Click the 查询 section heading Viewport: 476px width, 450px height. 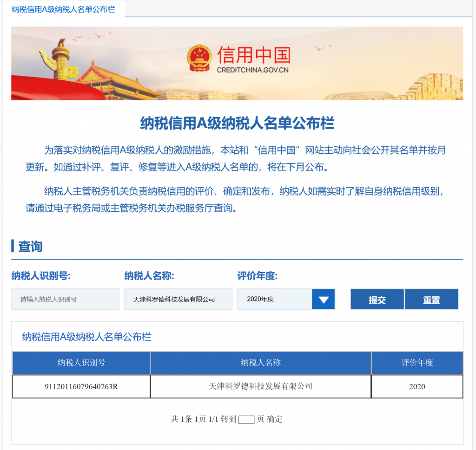pos(30,246)
